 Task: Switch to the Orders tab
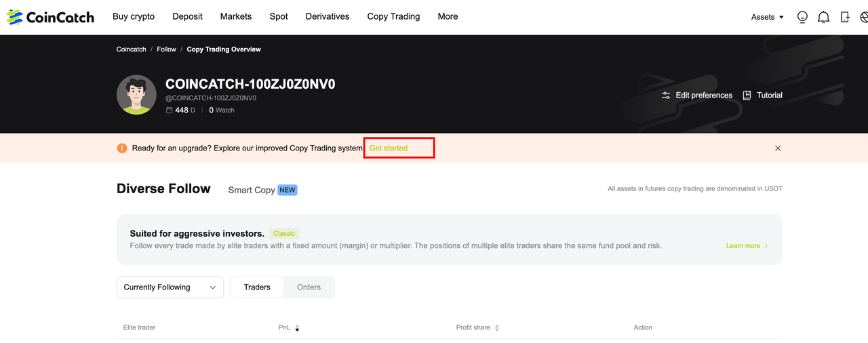pos(309,287)
